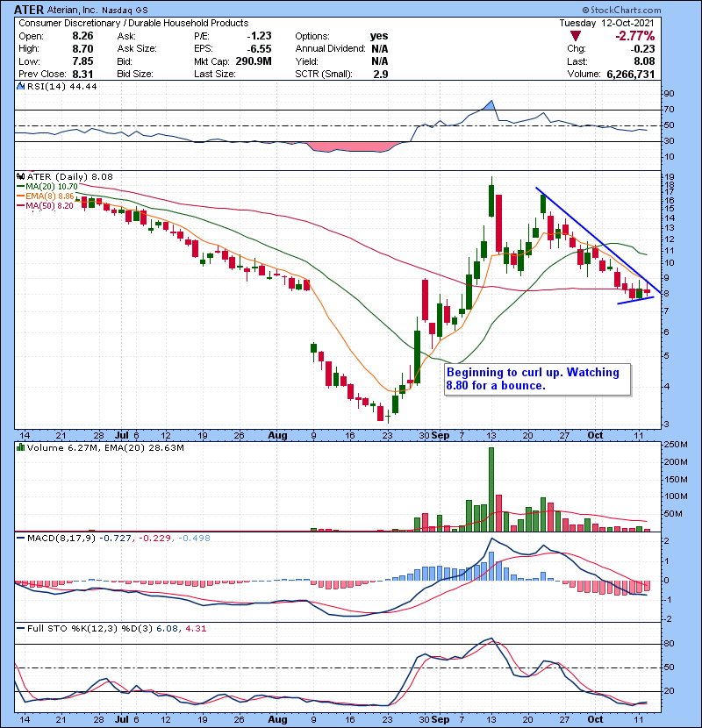This screenshot has height=728, width=702.
Task: Click the SCTR (Small) value 2.9
Action: click(381, 75)
